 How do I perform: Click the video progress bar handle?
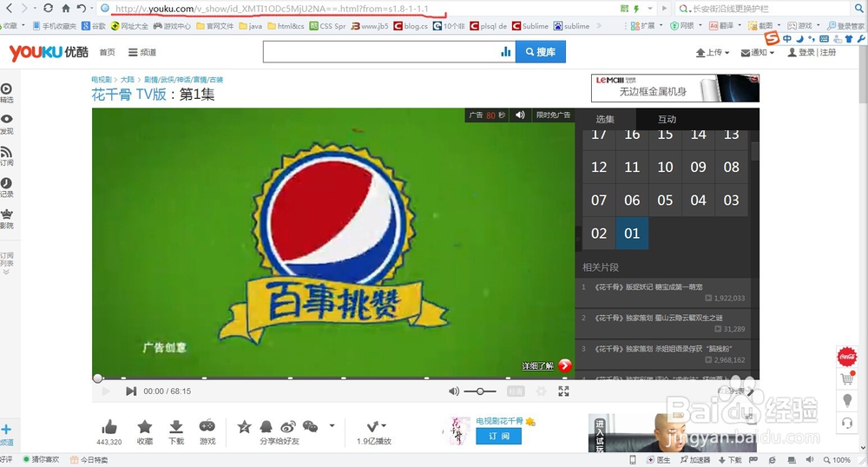pyautogui.click(x=97, y=378)
